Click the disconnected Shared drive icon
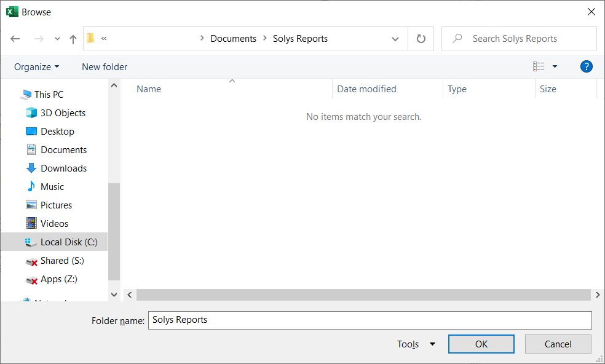 (x=31, y=262)
